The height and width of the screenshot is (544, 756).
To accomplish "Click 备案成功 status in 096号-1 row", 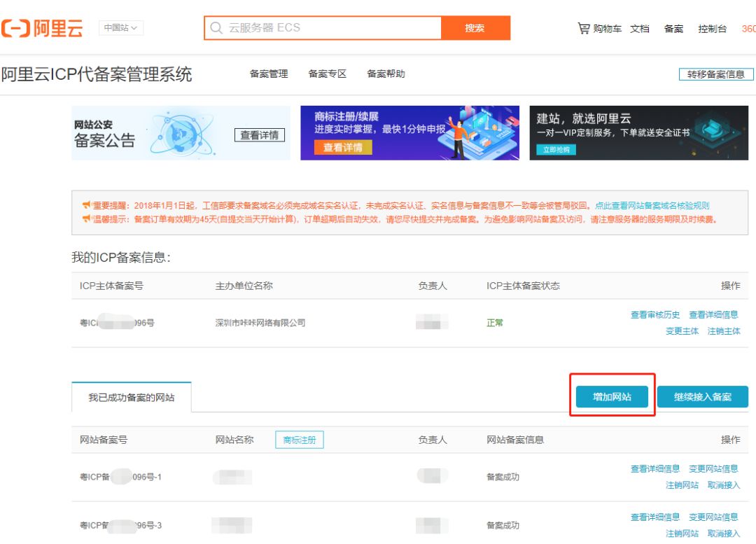I will 503,477.
